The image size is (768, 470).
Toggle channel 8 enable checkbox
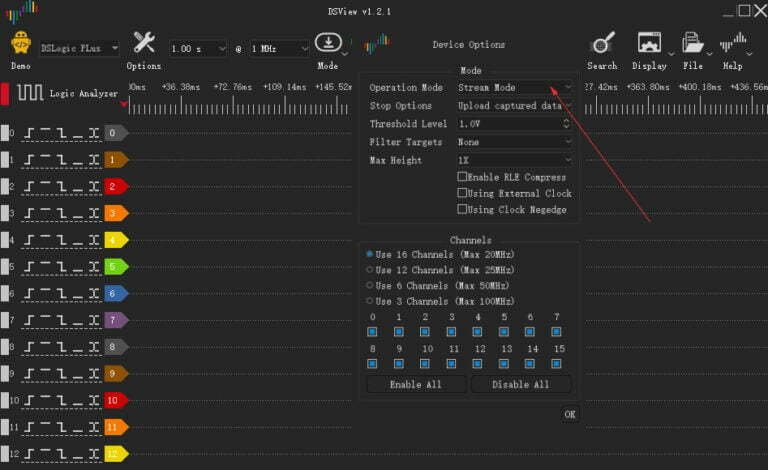pos(372,364)
